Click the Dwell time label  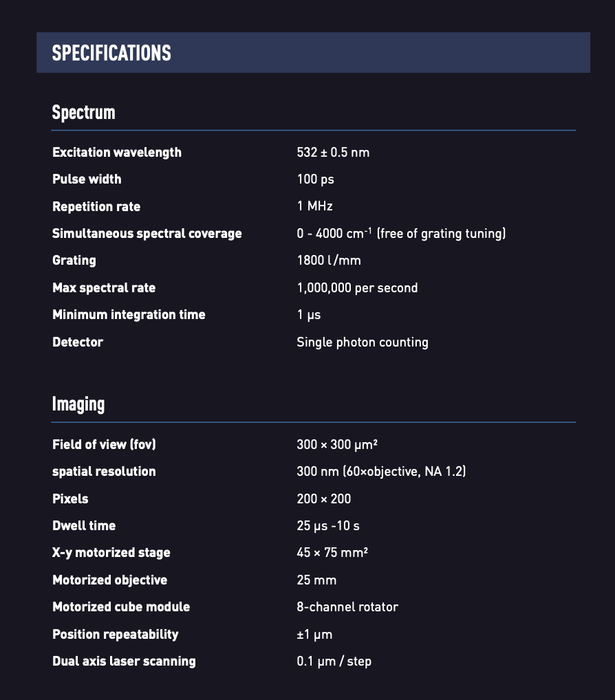coord(84,525)
